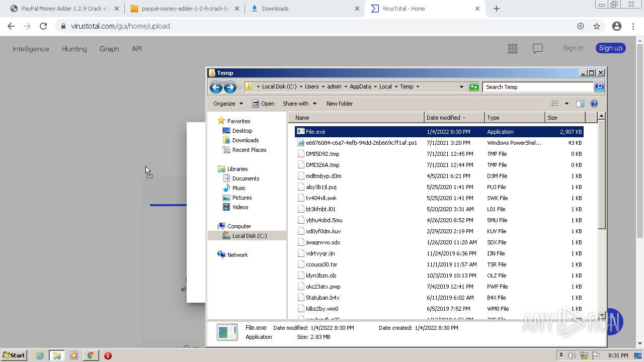644x362 pixels.
Task: Click the Start button
Action: 14,355
